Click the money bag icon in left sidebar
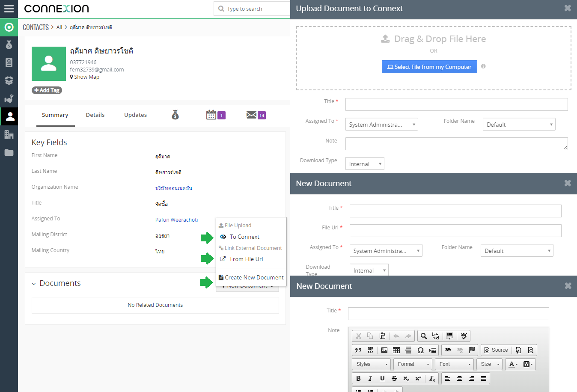The width and height of the screenshot is (577, 392). coord(9,45)
